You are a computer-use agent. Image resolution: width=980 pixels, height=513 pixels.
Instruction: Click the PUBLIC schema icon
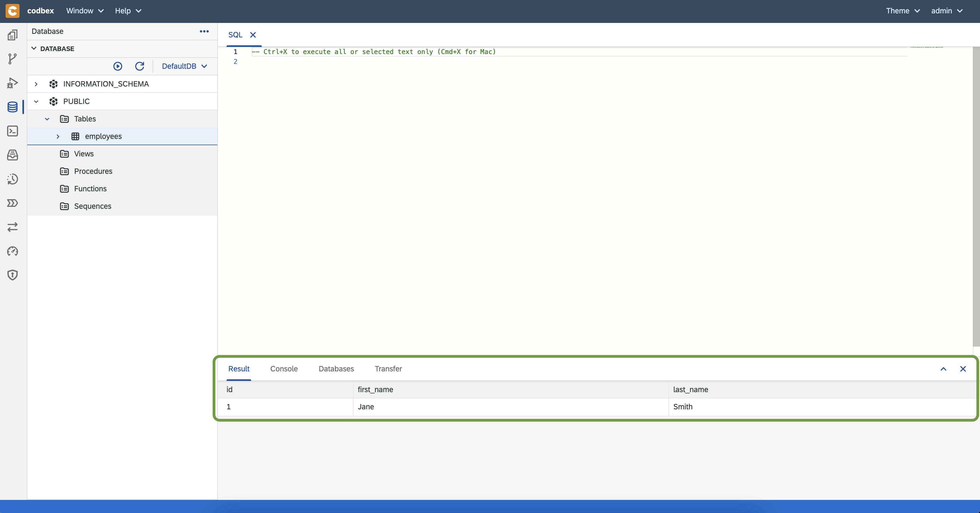(x=54, y=102)
